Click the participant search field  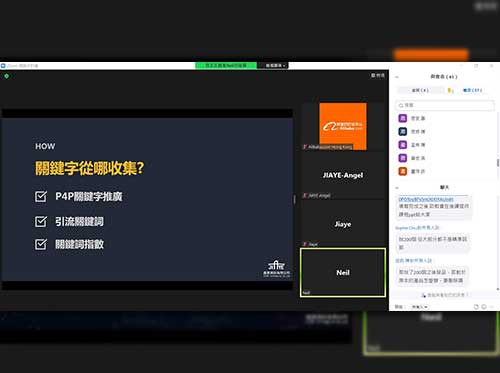[445, 105]
